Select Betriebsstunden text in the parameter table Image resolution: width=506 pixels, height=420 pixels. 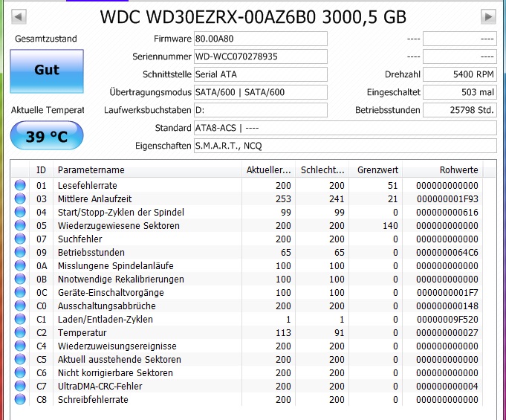coord(91,253)
